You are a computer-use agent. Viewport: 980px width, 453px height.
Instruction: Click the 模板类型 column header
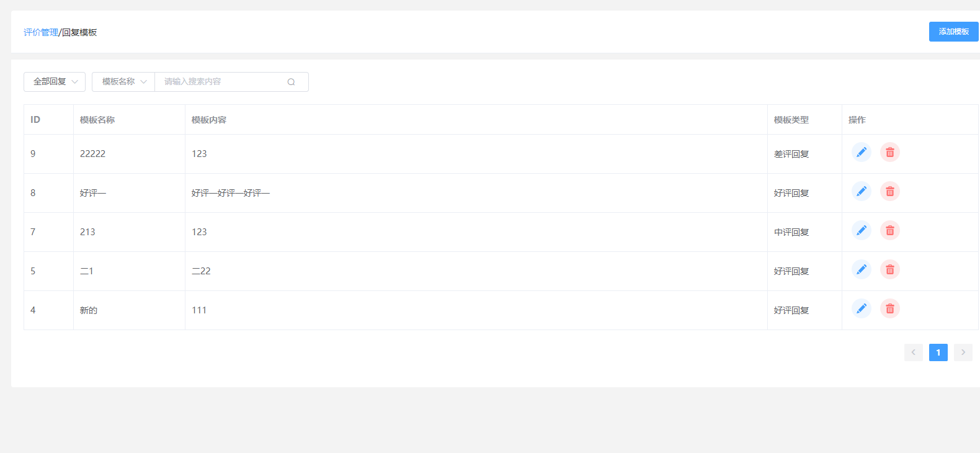tap(791, 120)
